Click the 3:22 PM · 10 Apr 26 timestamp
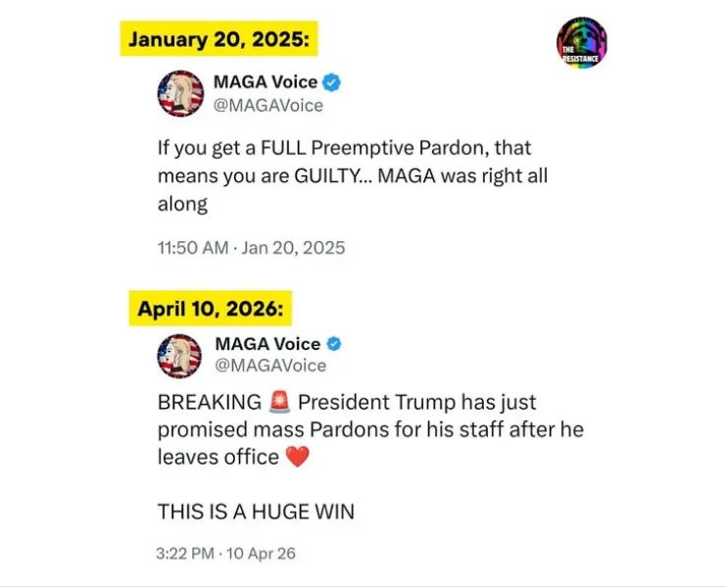 pyautogui.click(x=225, y=554)
